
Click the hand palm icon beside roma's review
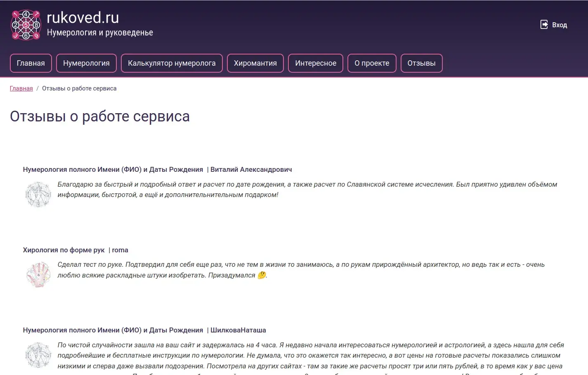pyautogui.click(x=38, y=275)
